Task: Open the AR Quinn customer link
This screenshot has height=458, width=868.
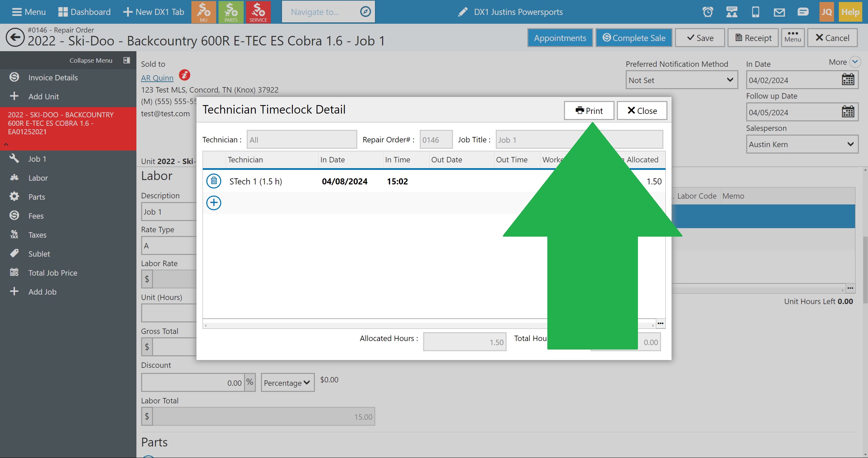Action: (x=157, y=78)
